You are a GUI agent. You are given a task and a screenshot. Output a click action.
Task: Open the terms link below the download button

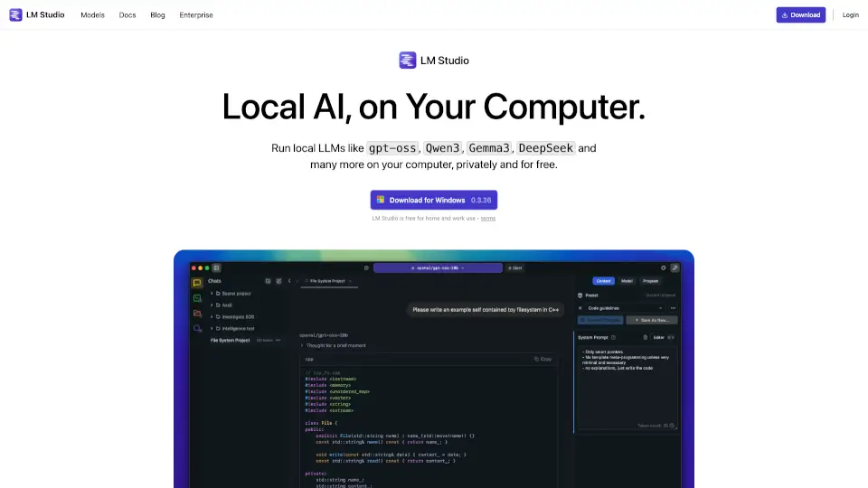click(487, 218)
